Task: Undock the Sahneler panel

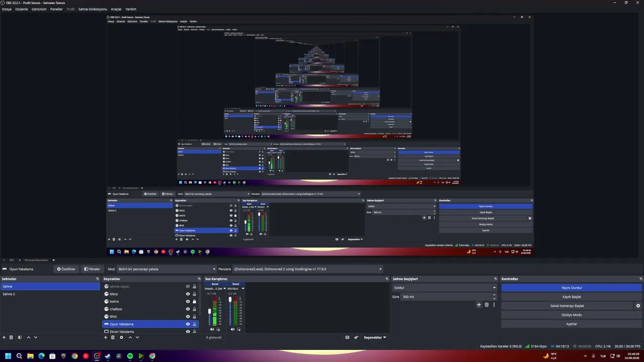Action: coord(98,279)
